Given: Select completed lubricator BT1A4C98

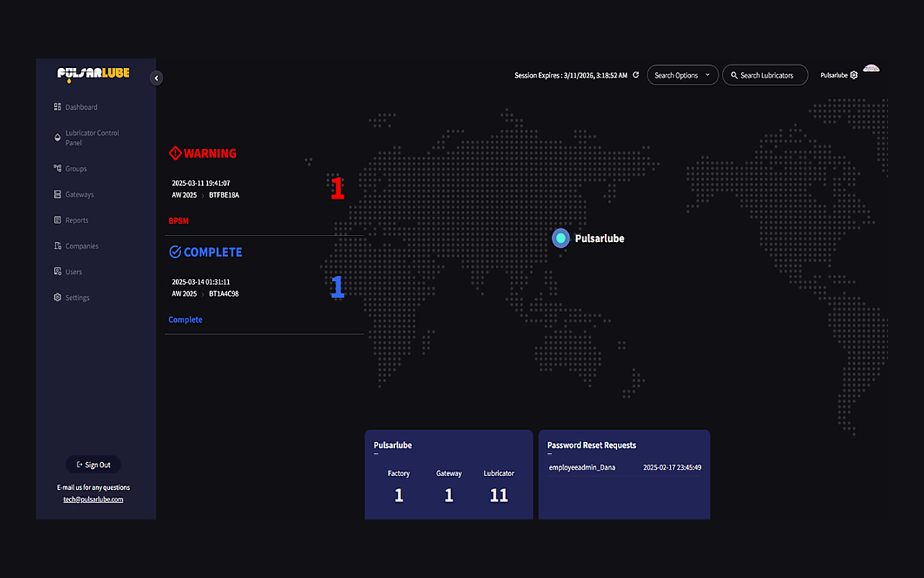Looking at the screenshot, I should (x=224, y=294).
